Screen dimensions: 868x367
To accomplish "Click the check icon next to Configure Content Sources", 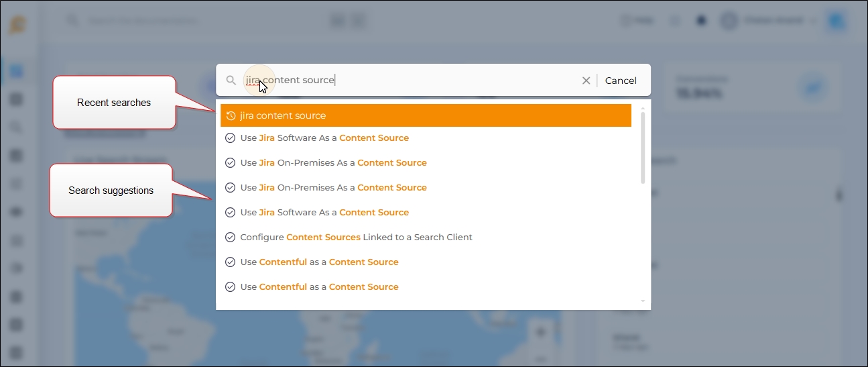I will click(230, 238).
